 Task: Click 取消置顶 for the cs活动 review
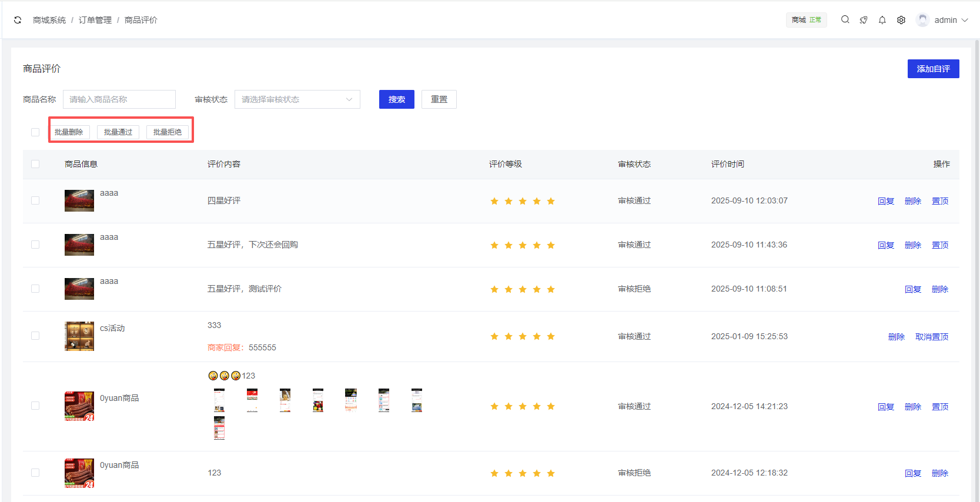point(932,337)
